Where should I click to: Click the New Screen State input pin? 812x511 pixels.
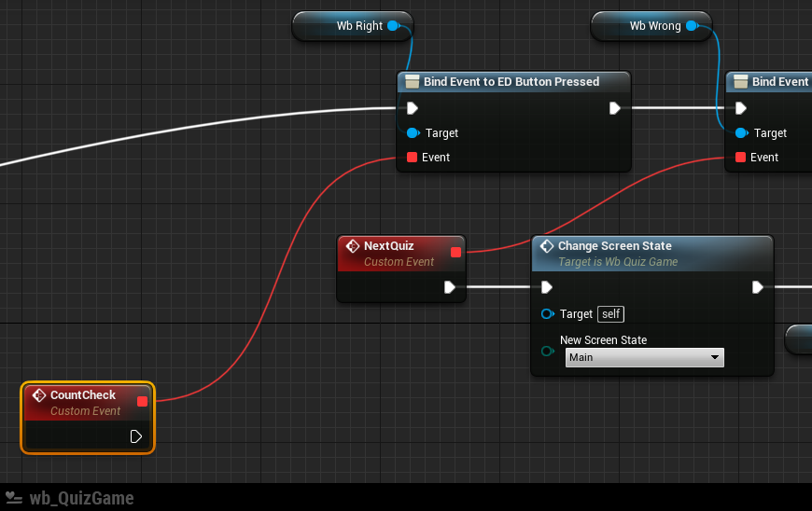point(547,352)
